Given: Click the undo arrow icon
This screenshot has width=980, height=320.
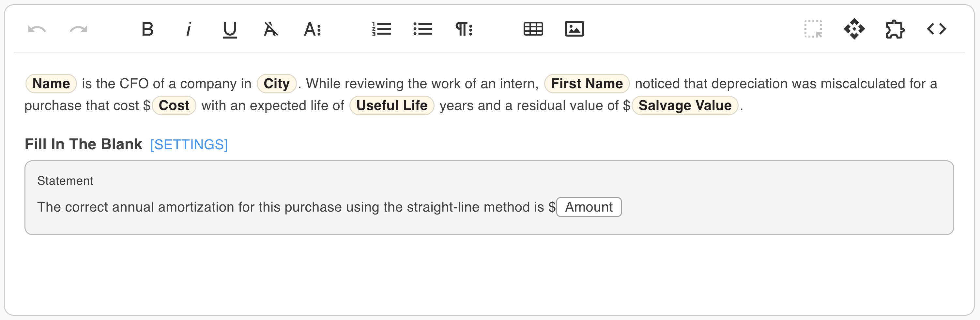Looking at the screenshot, I should click(37, 29).
